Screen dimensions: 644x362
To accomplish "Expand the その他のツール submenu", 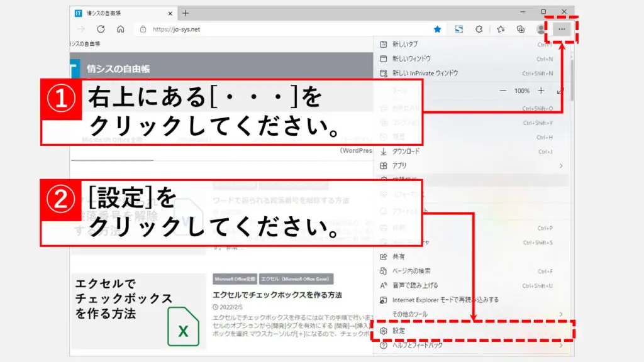I will (x=472, y=314).
